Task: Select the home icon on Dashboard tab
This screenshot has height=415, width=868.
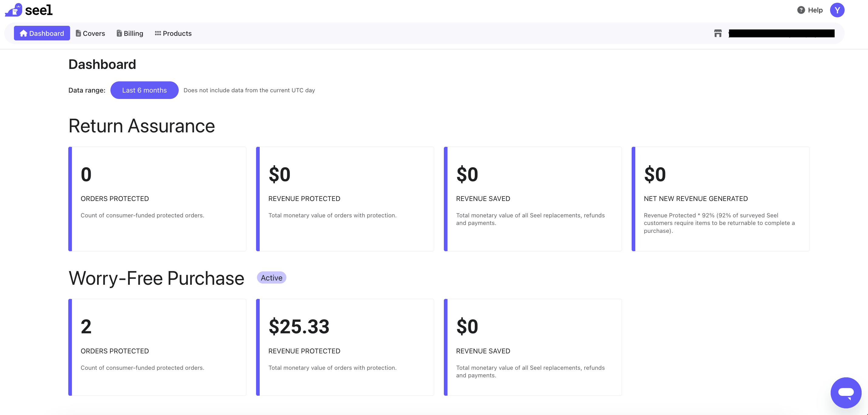Action: click(23, 33)
